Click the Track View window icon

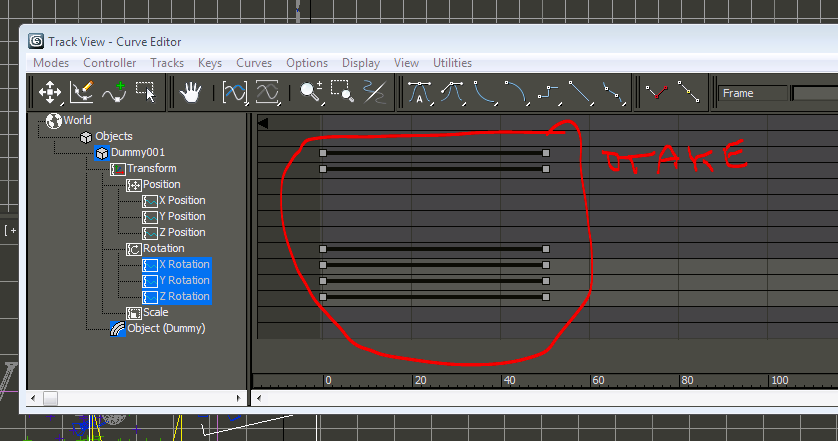[36, 41]
